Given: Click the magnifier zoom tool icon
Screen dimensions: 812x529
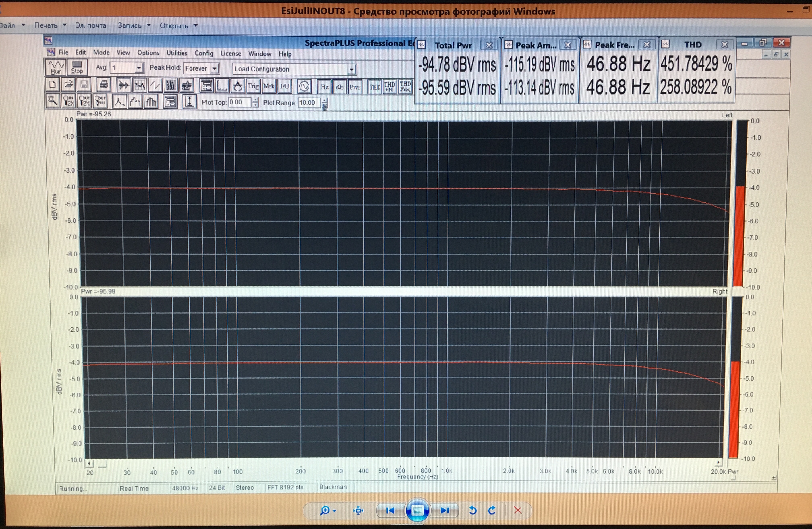Looking at the screenshot, I should (x=53, y=101).
